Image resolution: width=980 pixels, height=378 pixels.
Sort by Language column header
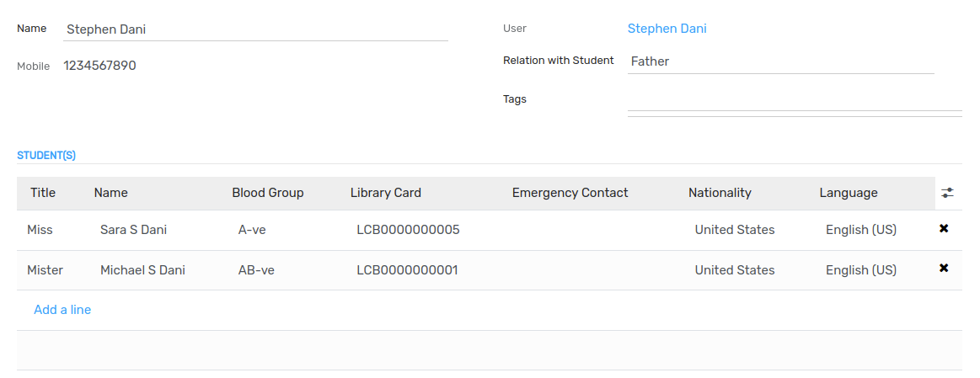(x=848, y=193)
